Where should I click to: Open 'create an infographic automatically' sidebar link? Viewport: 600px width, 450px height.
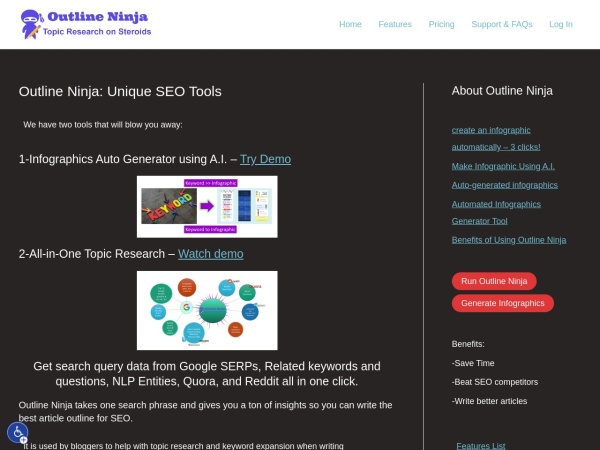click(x=490, y=130)
